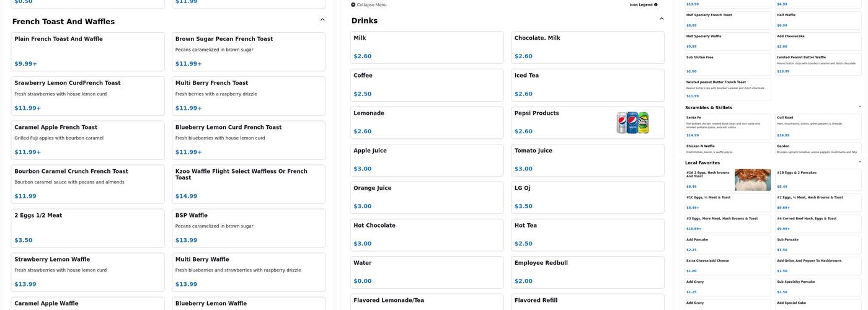Click the Add Cheesecake item
The height and width of the screenshot is (310, 868).
pos(818,41)
